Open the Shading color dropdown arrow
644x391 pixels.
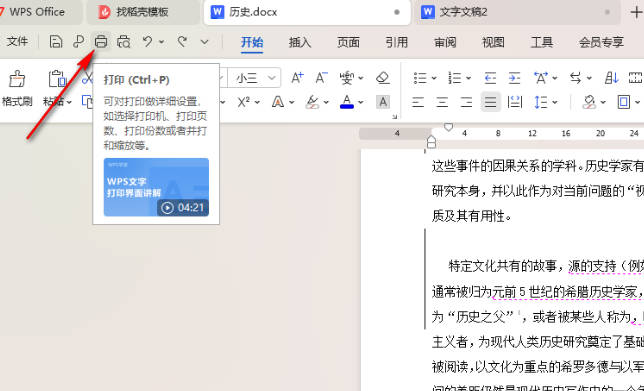click(x=603, y=102)
